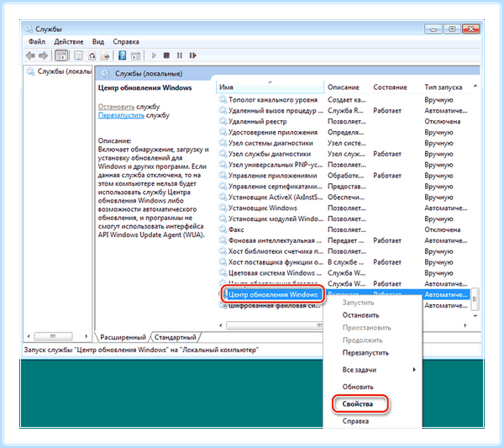
Task: Click gear icon of Удаленный реестр
Action: click(x=223, y=122)
